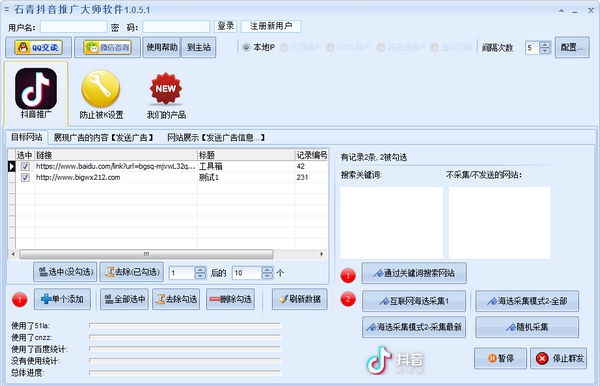
Task: Click the 使用了百度统计 progress bar
Action: point(185,349)
